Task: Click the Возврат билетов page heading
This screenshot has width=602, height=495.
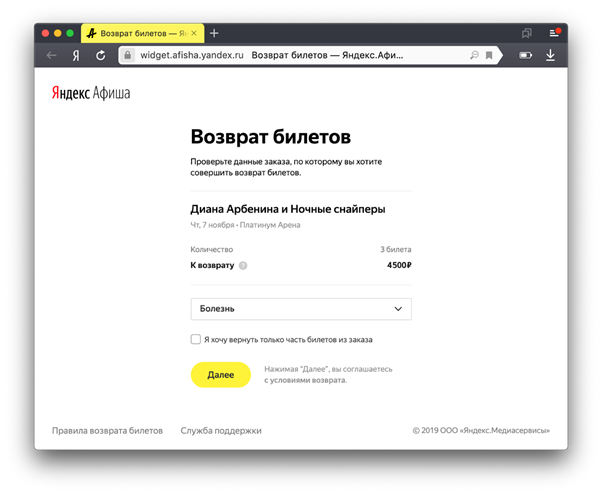Action: click(x=271, y=137)
